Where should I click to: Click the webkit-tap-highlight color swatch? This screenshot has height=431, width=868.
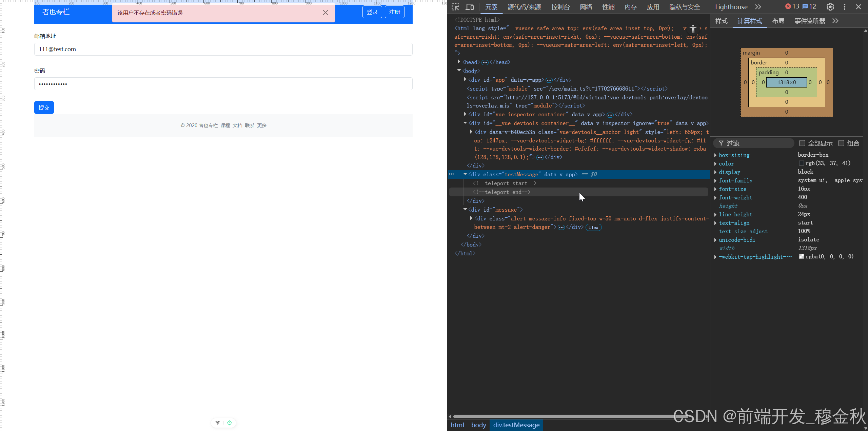(x=802, y=257)
